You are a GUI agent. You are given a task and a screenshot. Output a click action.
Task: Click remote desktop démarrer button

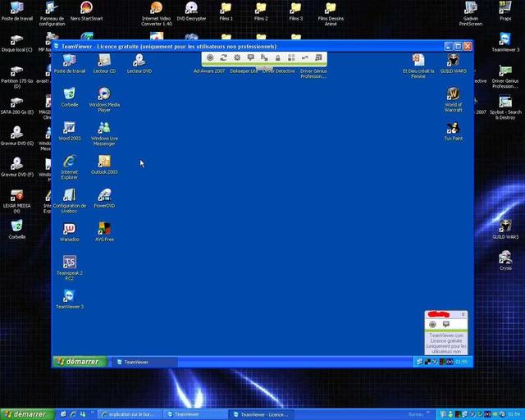(x=80, y=362)
